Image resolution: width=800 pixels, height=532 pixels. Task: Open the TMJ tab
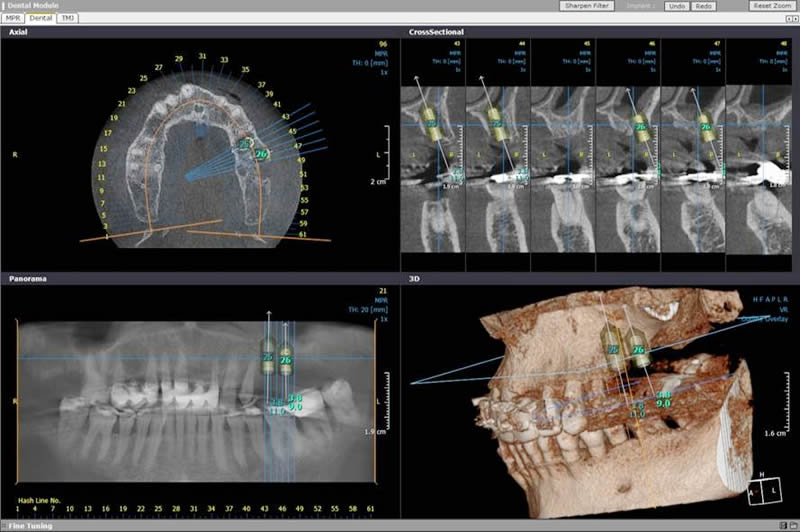[68, 18]
